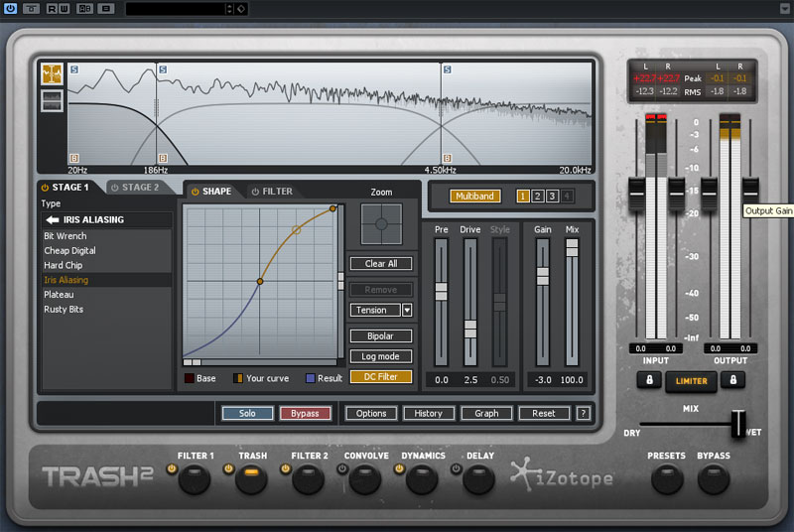The height and width of the screenshot is (532, 794).
Task: Click the diamond preset management icon
Action: point(241,9)
